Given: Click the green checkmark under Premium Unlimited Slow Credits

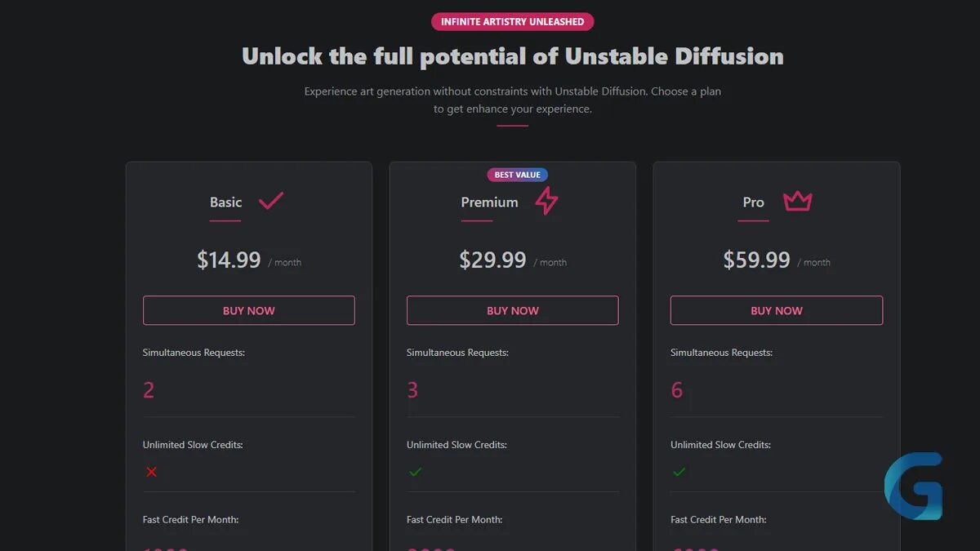Looking at the screenshot, I should [x=415, y=472].
